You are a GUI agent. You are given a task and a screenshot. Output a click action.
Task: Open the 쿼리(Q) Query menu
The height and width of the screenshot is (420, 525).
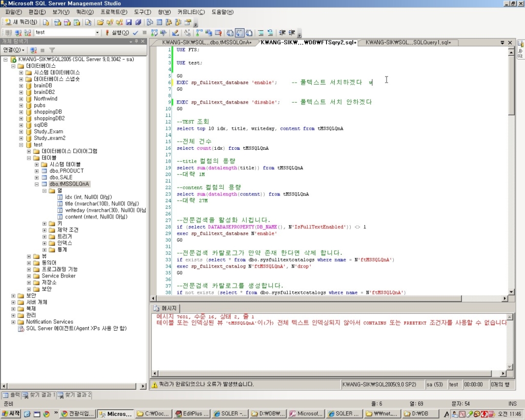pos(85,12)
